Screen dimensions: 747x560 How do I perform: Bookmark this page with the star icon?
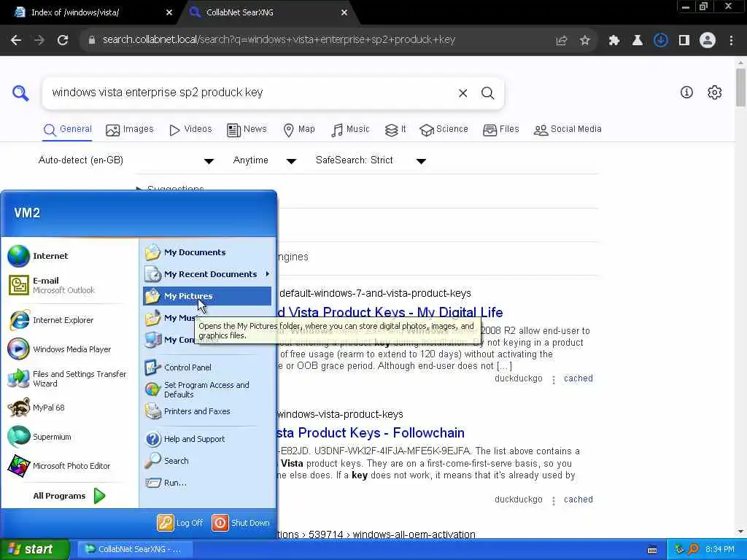(x=585, y=41)
